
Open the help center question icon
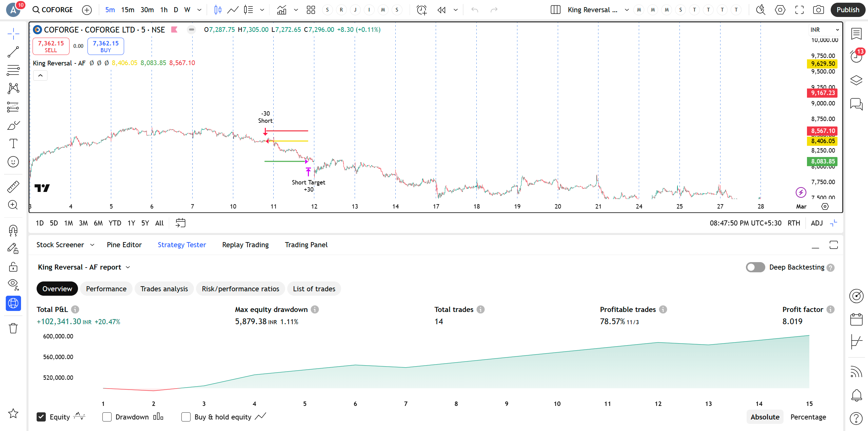pyautogui.click(x=856, y=418)
